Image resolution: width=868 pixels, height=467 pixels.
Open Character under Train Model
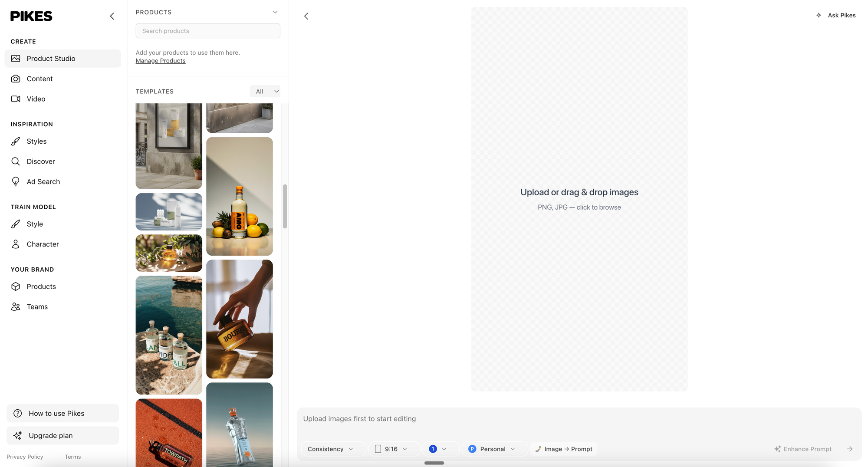(x=16, y=244)
